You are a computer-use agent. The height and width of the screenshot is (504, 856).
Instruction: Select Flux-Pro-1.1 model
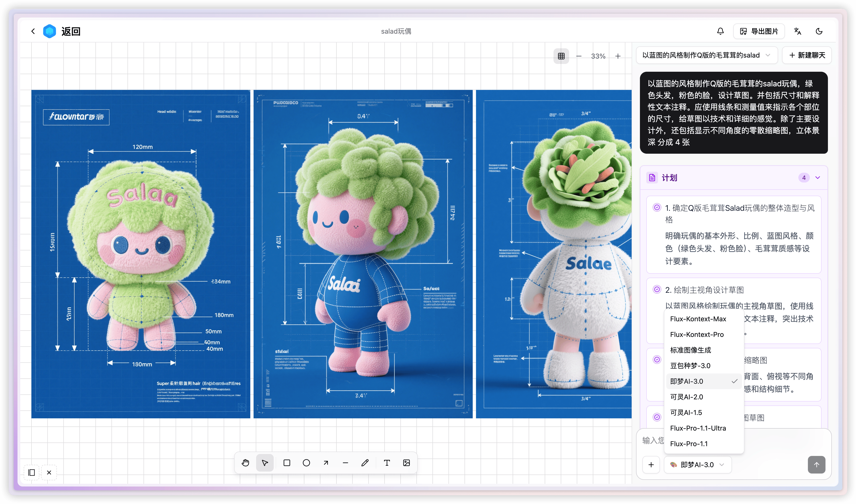pyautogui.click(x=703, y=444)
